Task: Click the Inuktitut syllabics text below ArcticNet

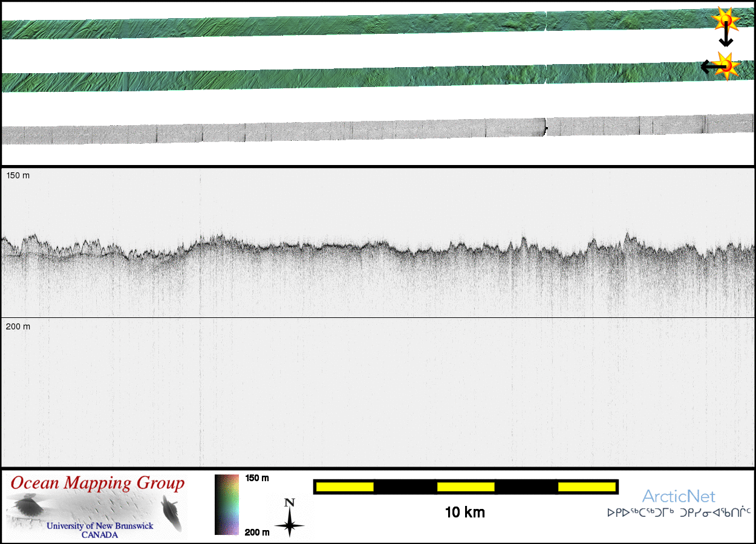Action: click(679, 513)
